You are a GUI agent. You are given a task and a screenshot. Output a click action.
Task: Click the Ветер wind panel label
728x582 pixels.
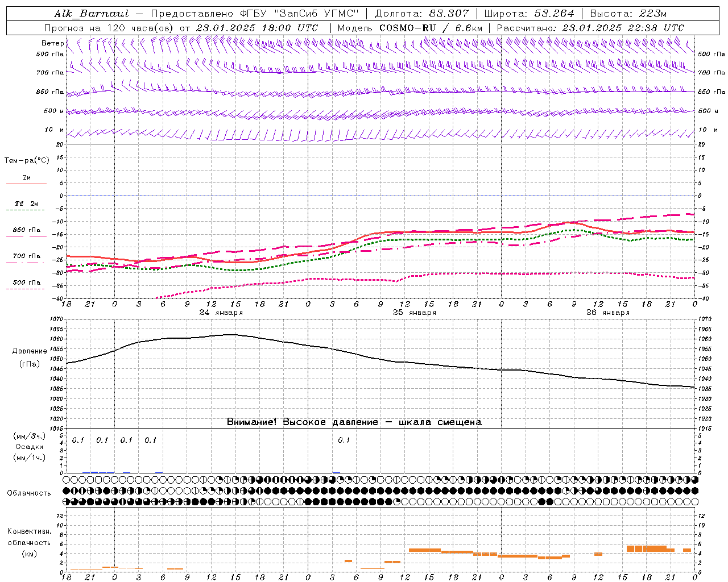pos(52,43)
